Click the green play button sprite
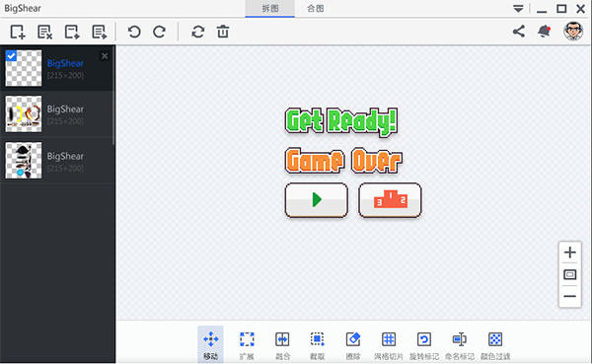Viewport: 592px width, 364px height. click(317, 199)
